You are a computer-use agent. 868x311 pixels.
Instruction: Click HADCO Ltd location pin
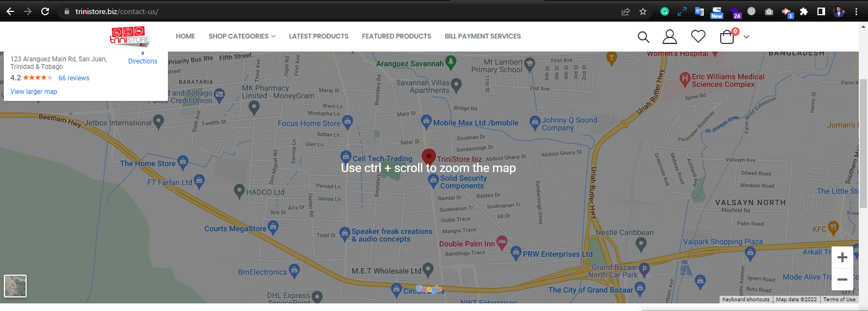click(239, 191)
